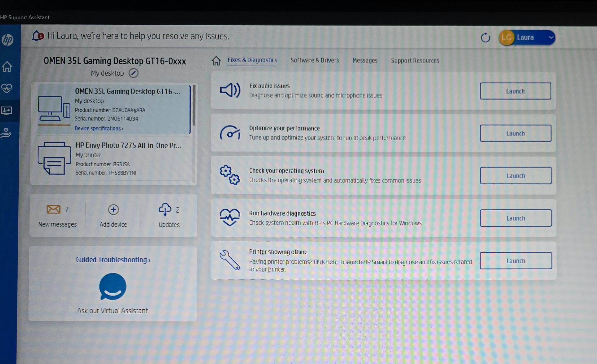
Task: Click the home icon beside Fixes & Diagnostics
Action: (x=216, y=61)
